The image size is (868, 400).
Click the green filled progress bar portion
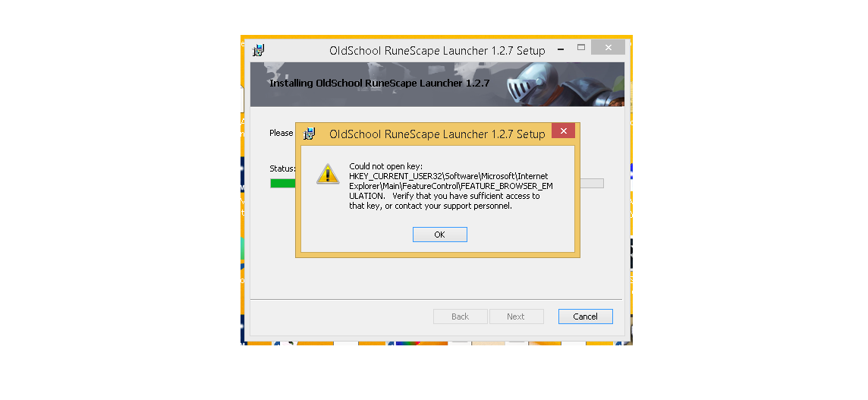pyautogui.click(x=283, y=184)
